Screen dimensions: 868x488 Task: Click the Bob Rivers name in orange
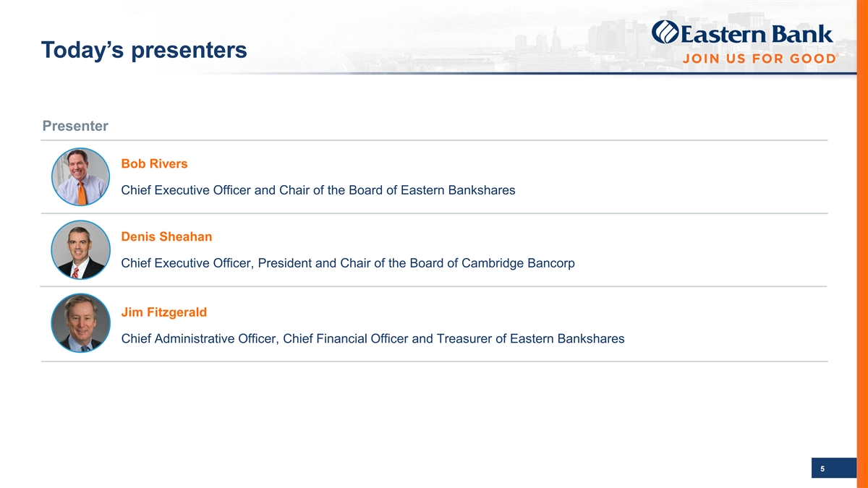154,164
